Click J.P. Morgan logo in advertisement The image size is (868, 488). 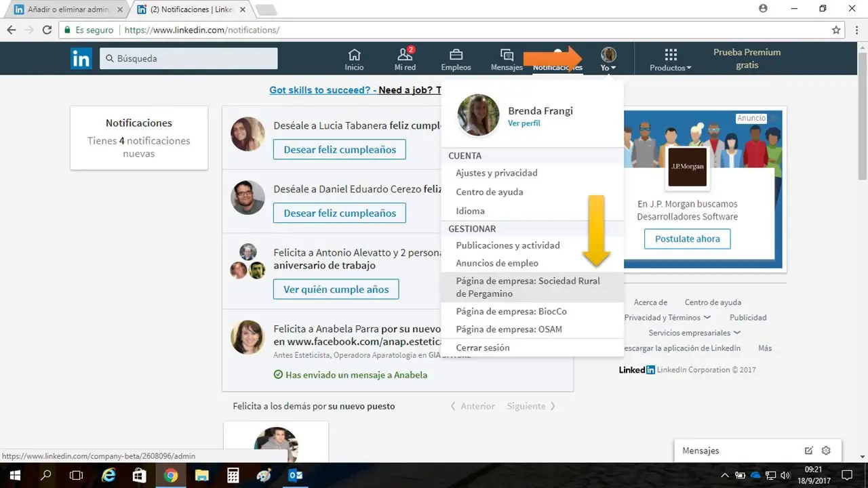687,167
